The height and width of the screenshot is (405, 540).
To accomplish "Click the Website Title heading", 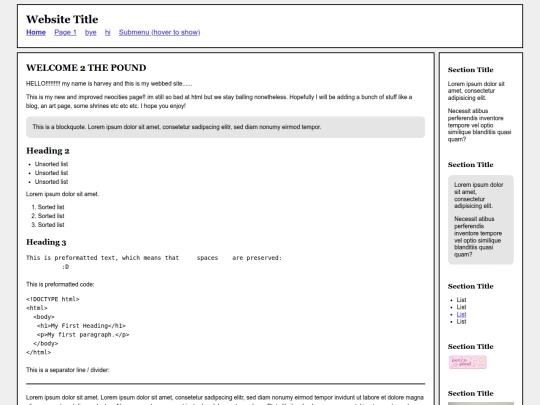I will (62, 19).
